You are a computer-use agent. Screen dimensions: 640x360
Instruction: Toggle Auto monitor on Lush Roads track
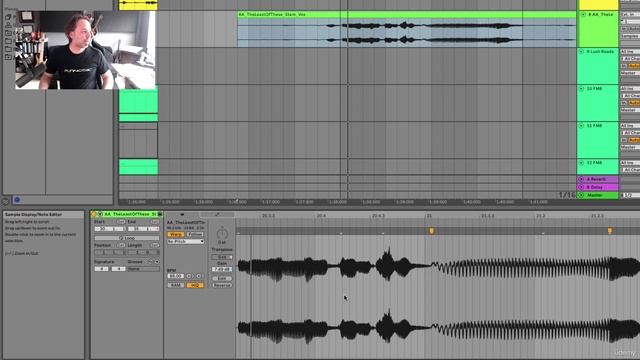634,66
